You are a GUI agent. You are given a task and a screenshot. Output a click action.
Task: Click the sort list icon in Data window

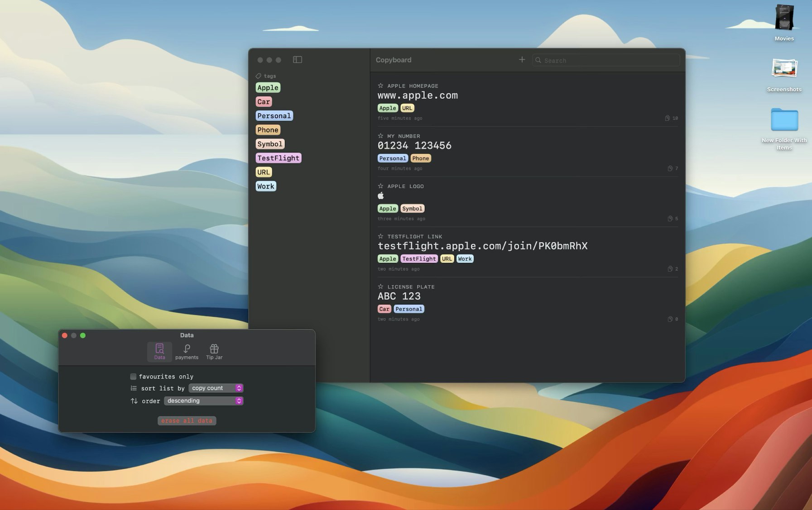coord(134,388)
